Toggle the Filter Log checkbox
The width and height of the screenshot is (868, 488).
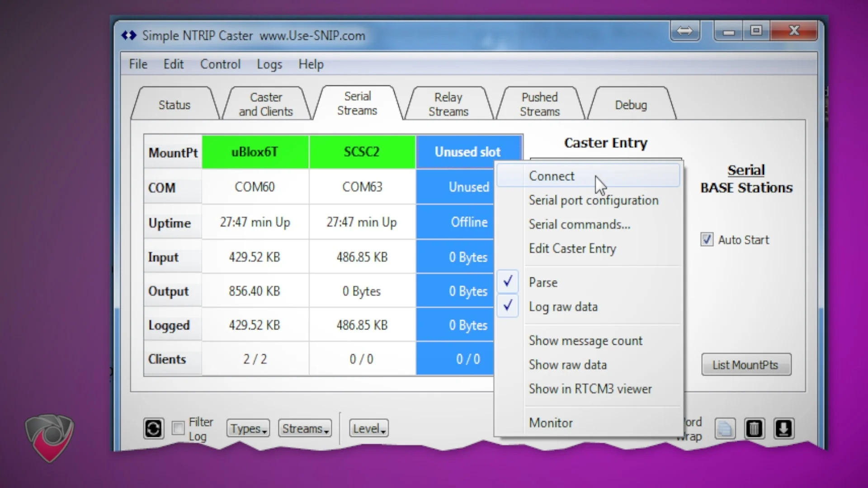coord(178,428)
